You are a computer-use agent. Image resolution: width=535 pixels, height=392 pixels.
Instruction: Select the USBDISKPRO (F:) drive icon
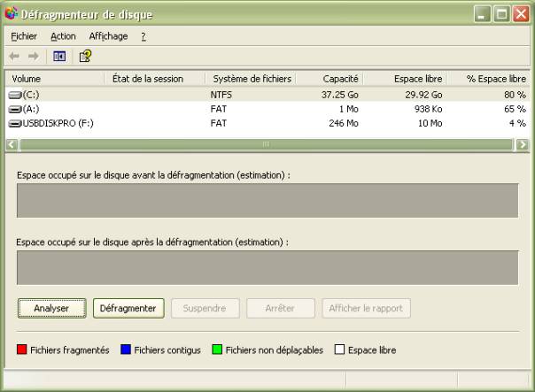tap(15, 123)
